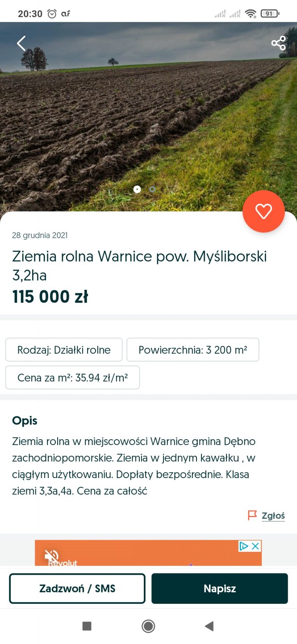This screenshot has width=297, height=644.
Task: Tap the Powierzchnia 3 200 m² tag
Action: click(192, 350)
